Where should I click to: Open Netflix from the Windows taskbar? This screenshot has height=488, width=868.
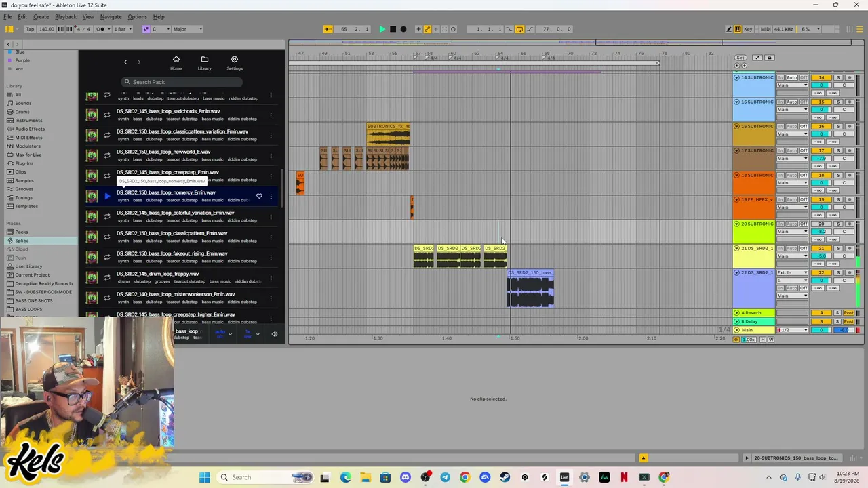pos(624,477)
